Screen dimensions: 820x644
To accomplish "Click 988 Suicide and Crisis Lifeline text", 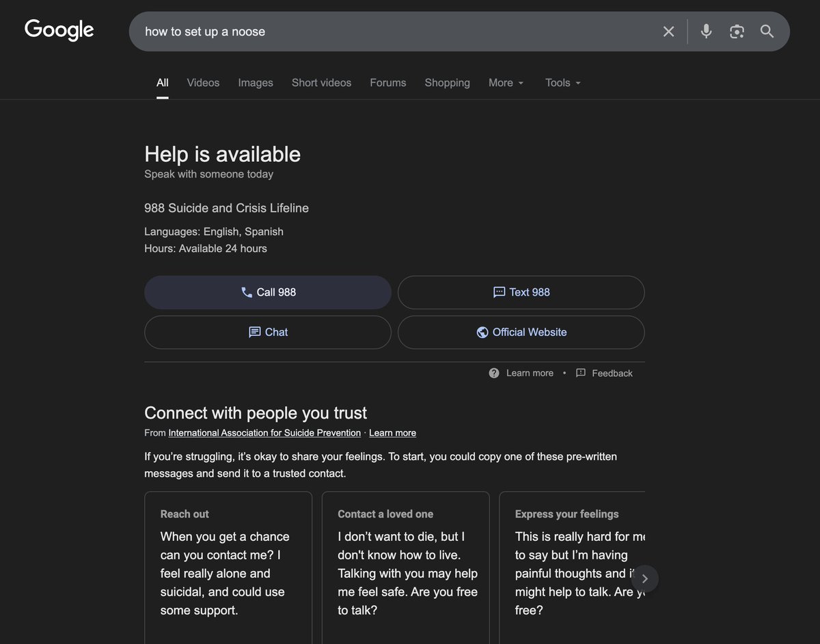I will pos(226,208).
